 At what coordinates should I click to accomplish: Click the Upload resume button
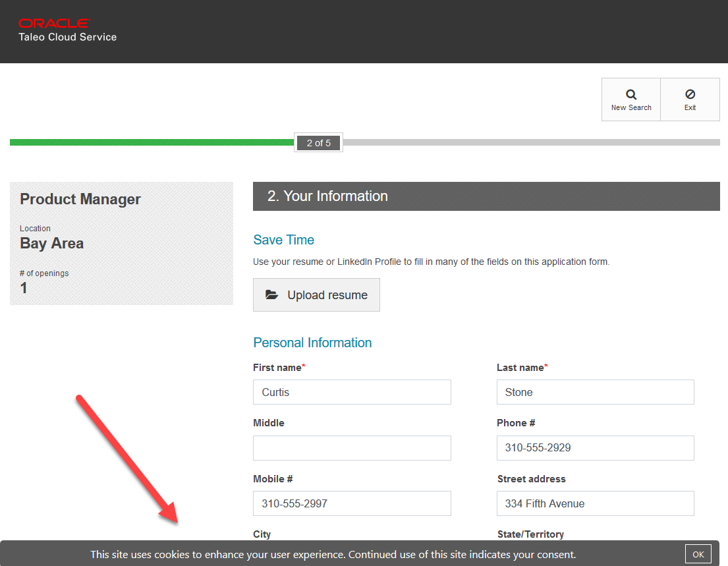(x=316, y=295)
